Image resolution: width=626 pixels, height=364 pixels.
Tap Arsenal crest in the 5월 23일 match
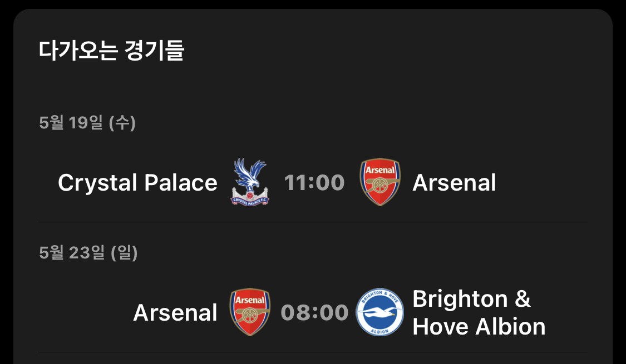[250, 312]
